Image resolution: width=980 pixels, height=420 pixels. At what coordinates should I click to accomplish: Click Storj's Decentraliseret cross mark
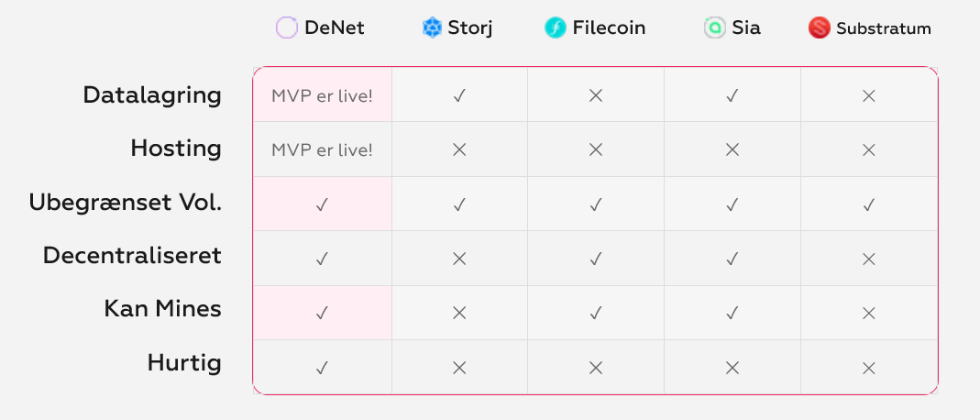pos(459,259)
